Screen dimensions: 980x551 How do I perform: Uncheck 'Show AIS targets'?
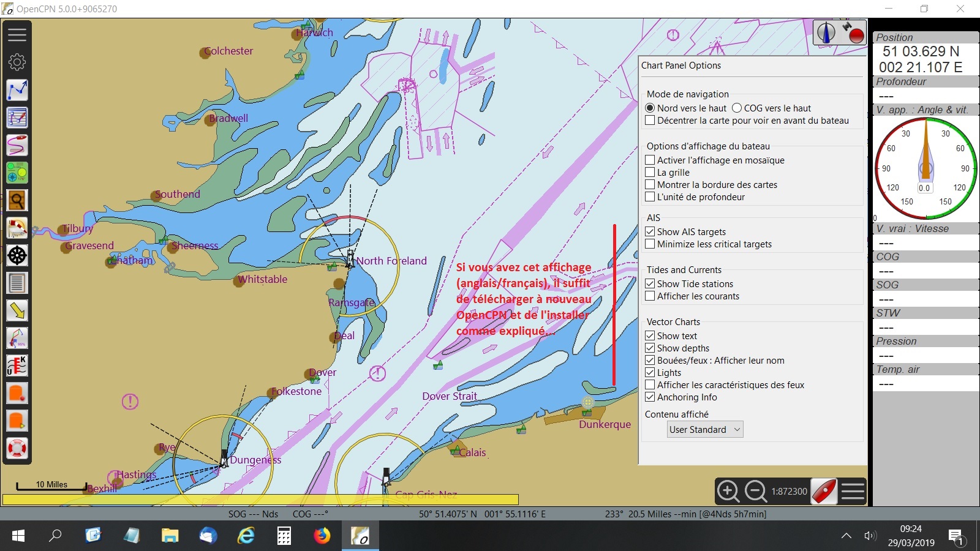pos(650,232)
